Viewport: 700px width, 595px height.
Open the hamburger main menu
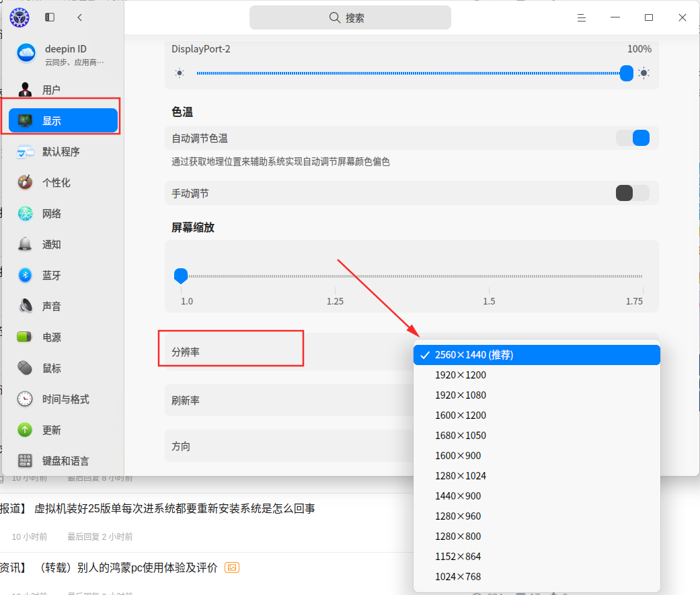pos(581,18)
